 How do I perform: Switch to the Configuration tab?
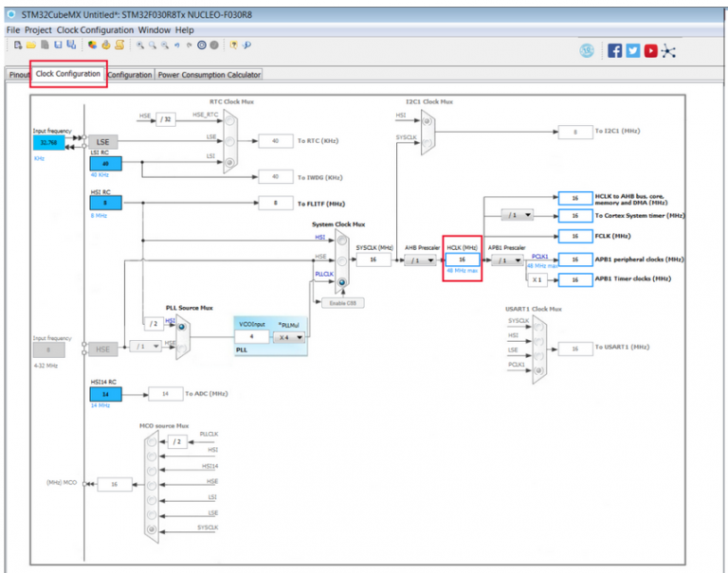(130, 75)
